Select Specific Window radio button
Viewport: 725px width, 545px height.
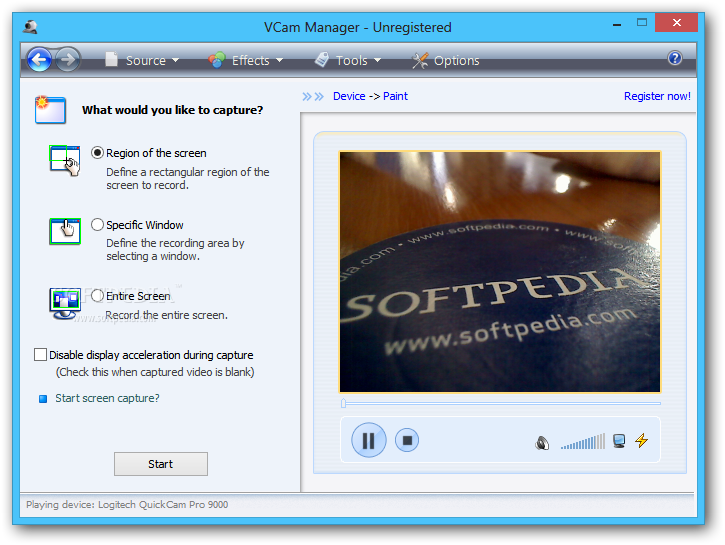coord(97,225)
